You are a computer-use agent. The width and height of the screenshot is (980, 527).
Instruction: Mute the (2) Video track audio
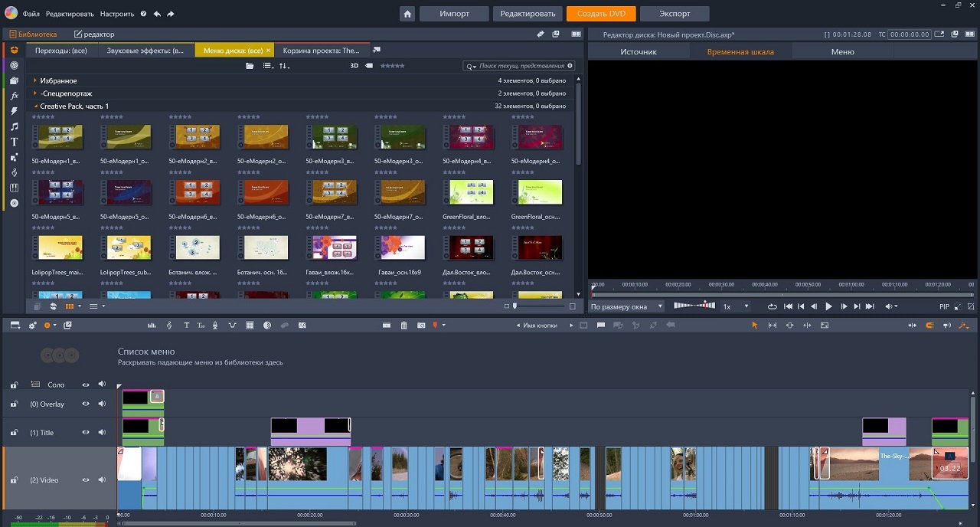point(102,480)
